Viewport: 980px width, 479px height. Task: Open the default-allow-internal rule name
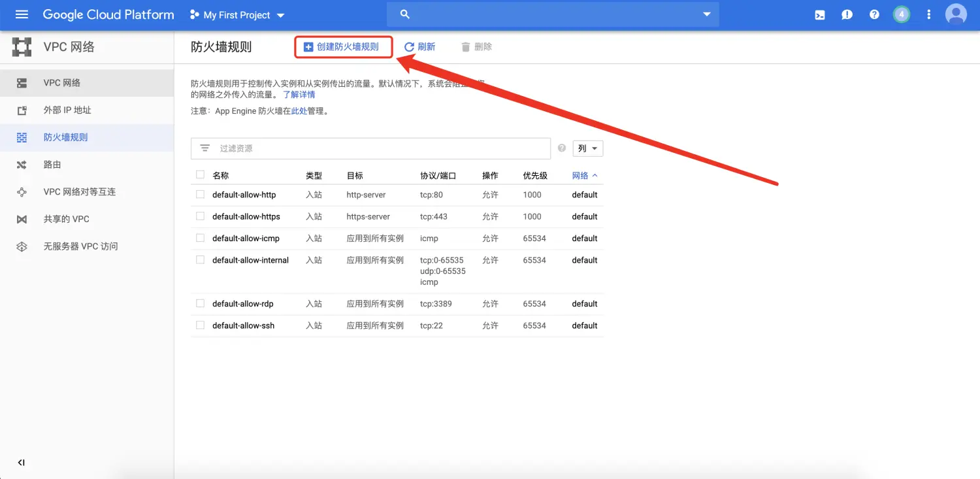[x=250, y=260]
